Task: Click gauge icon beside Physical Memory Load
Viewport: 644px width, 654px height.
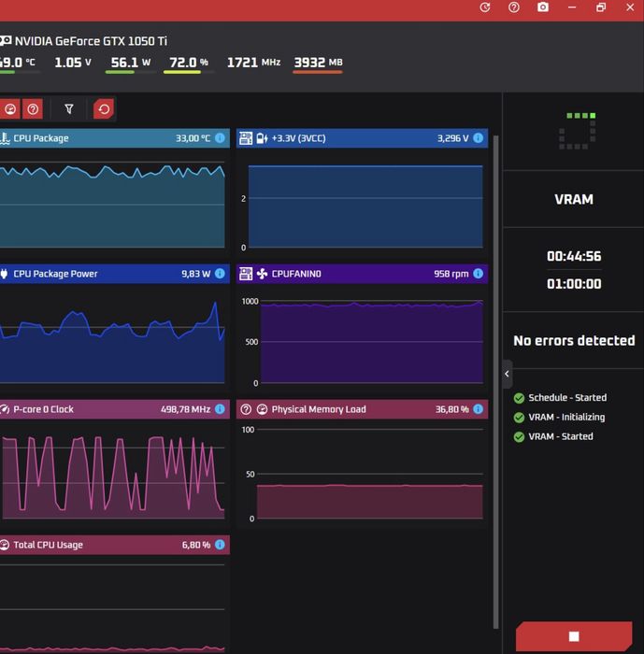Action: [x=262, y=409]
